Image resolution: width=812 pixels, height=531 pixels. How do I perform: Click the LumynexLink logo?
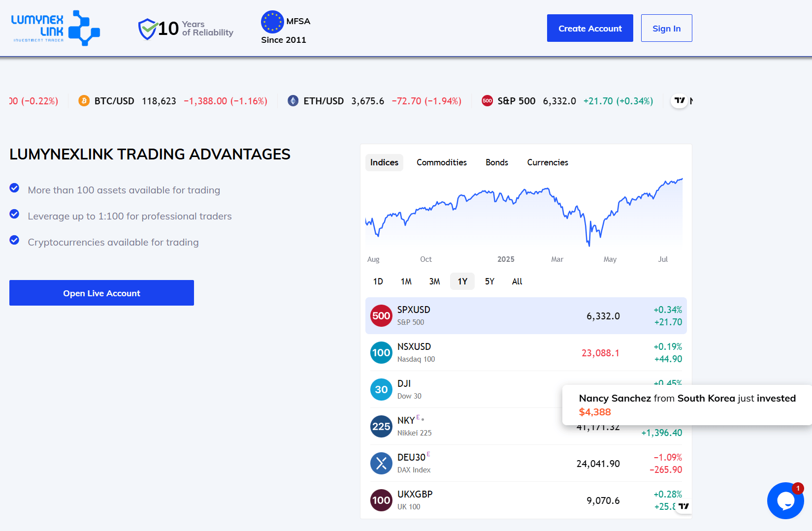coord(55,28)
